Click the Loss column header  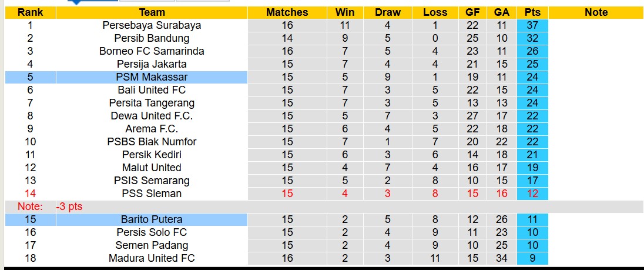(435, 12)
